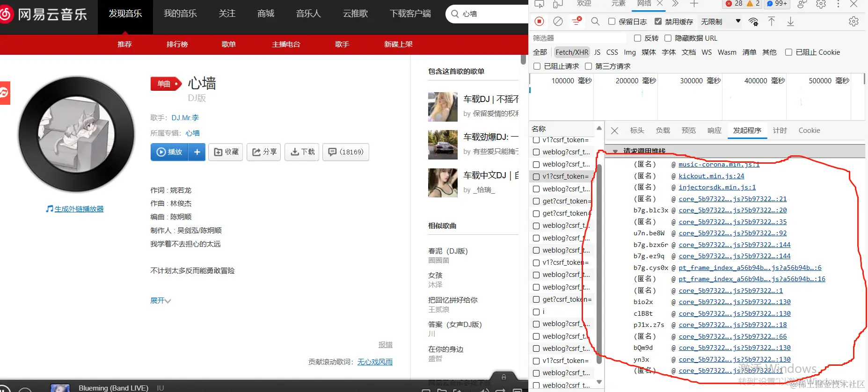The width and height of the screenshot is (868, 392).
Task: Switch to the 欢迎 DevTools tab
Action: click(584, 4)
